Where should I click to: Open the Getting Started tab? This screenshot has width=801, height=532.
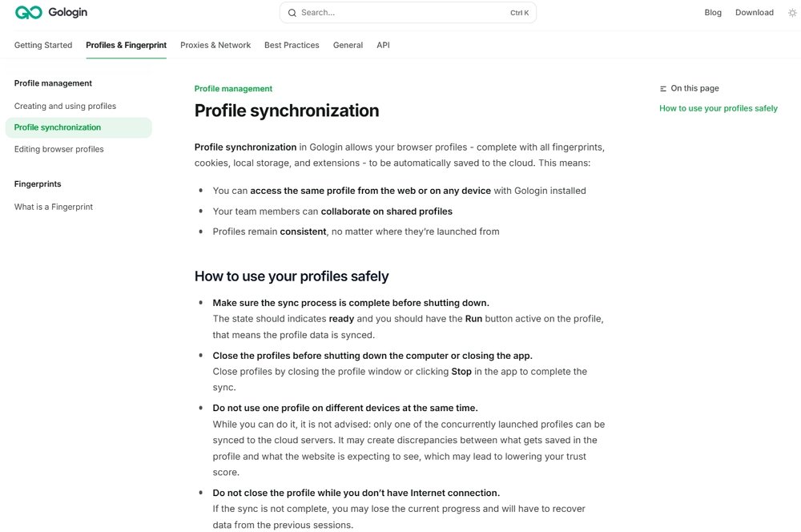pyautogui.click(x=43, y=45)
